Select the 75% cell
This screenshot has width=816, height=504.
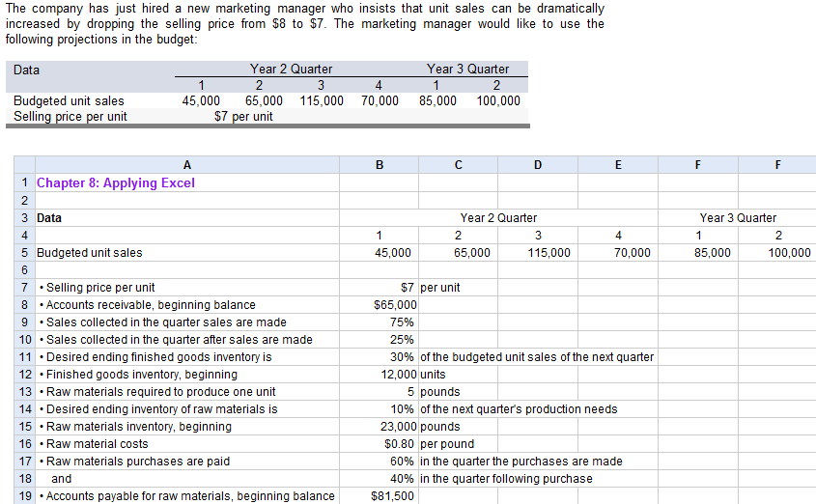pyautogui.click(x=379, y=322)
